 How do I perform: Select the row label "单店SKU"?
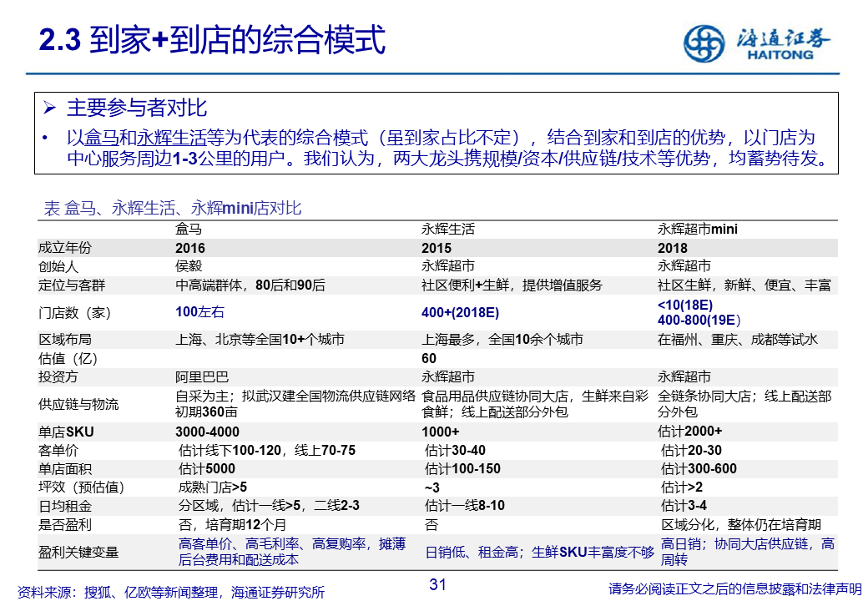pos(66,432)
